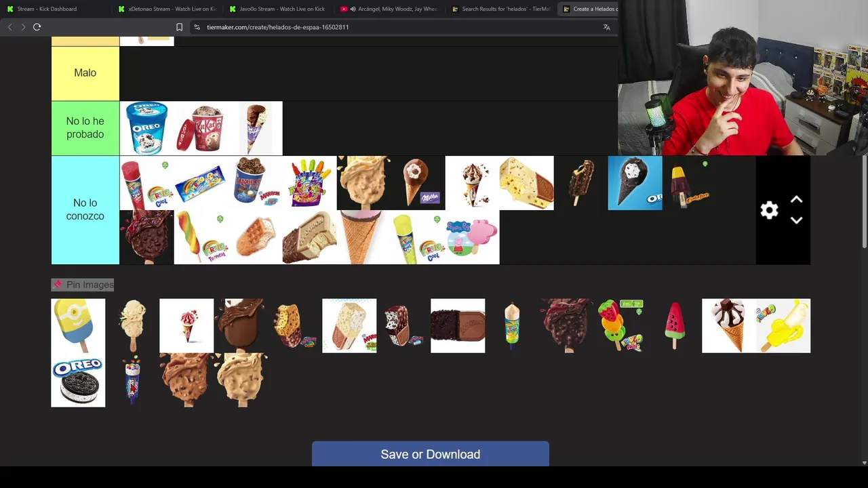
Task: Move the row up with the up chevron
Action: [x=797, y=200]
